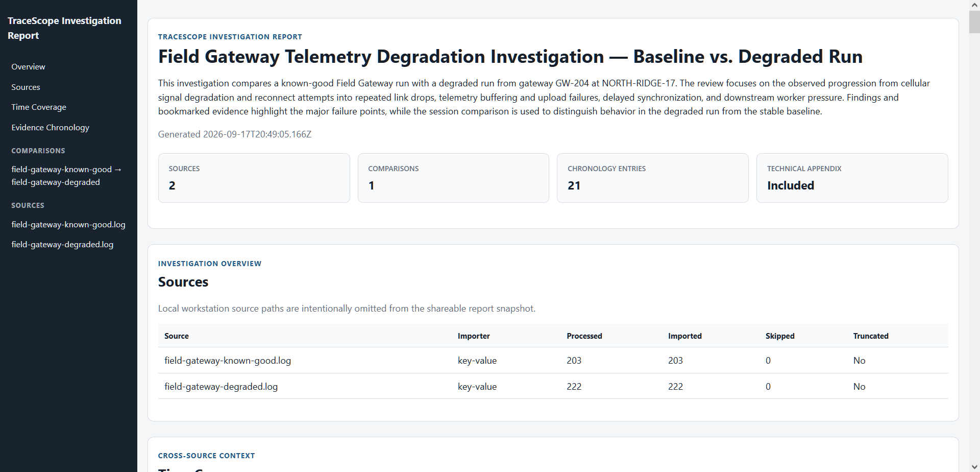This screenshot has width=980, height=472.
Task: Click the Sources section heading
Action: point(183,282)
